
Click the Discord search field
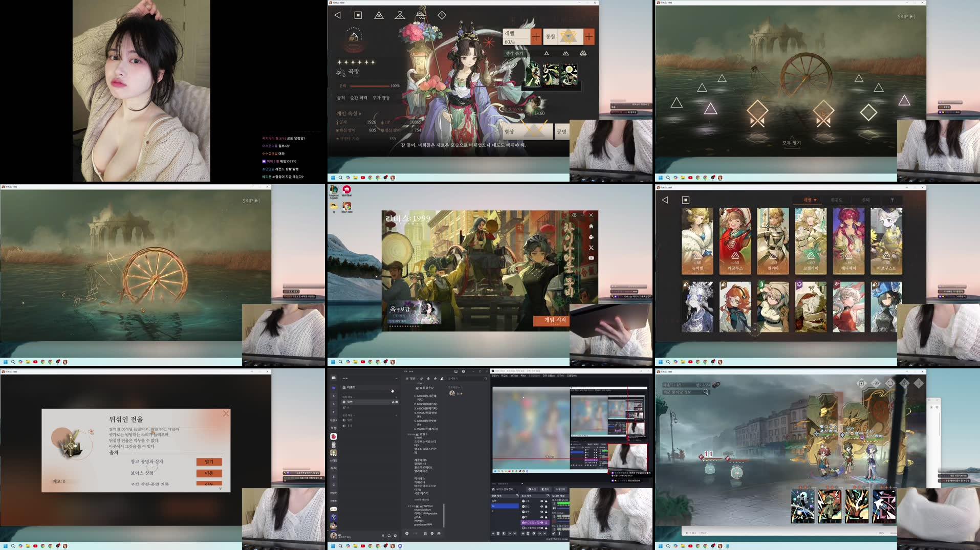pyautogui.click(x=467, y=379)
